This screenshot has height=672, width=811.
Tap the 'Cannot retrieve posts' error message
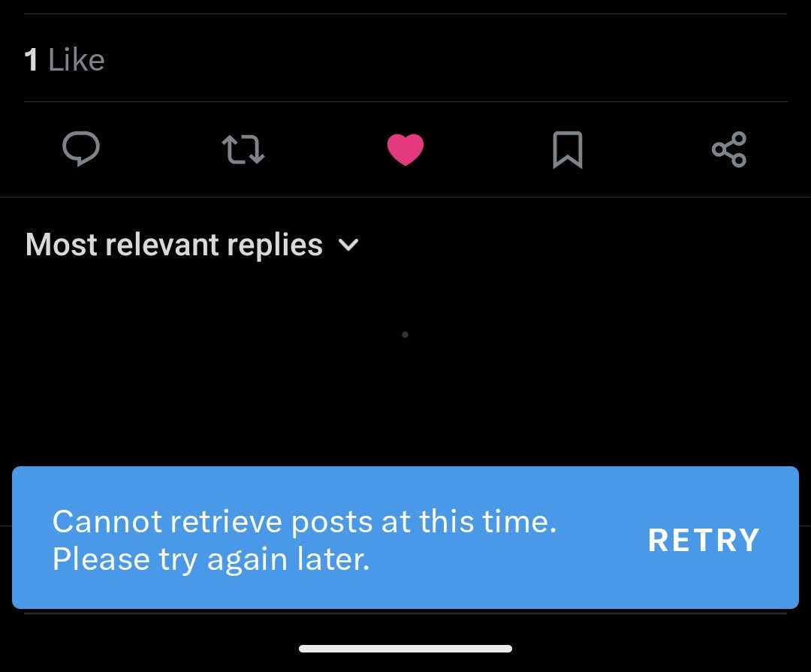point(304,522)
